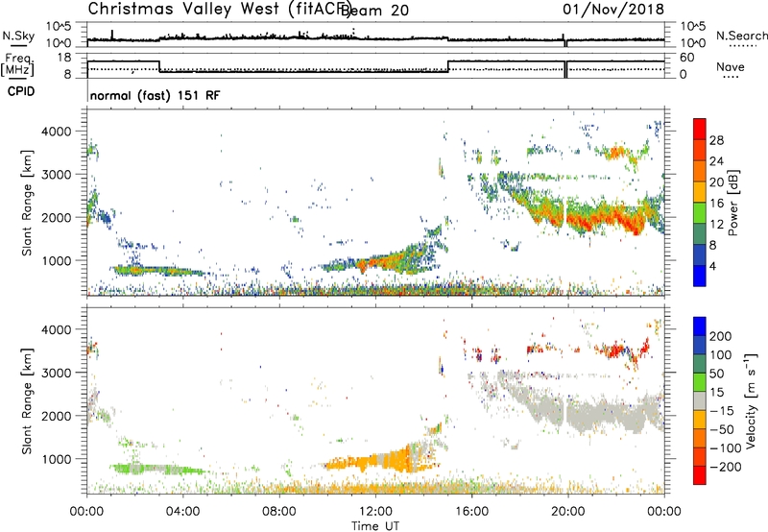This screenshot has width=768, height=532.
Task: Click the 'Beam 20' label
Action: pyautogui.click(x=374, y=10)
